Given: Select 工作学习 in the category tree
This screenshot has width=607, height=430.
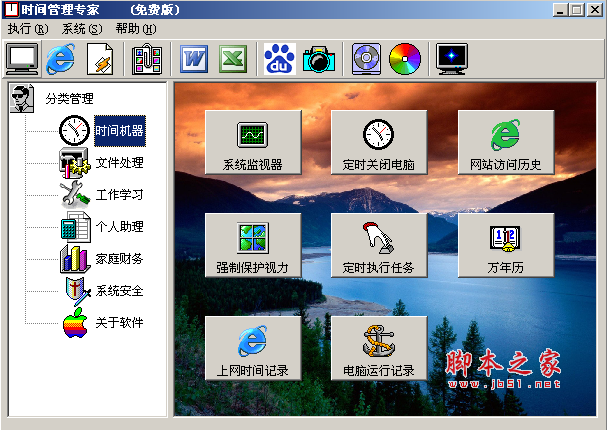Looking at the screenshot, I should pos(120,194).
